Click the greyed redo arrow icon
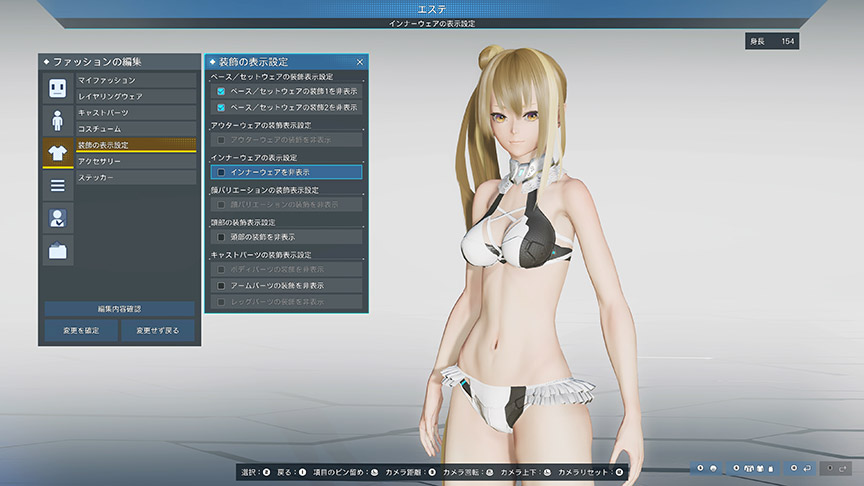Screen dimensions: 864x486 pos(843,468)
